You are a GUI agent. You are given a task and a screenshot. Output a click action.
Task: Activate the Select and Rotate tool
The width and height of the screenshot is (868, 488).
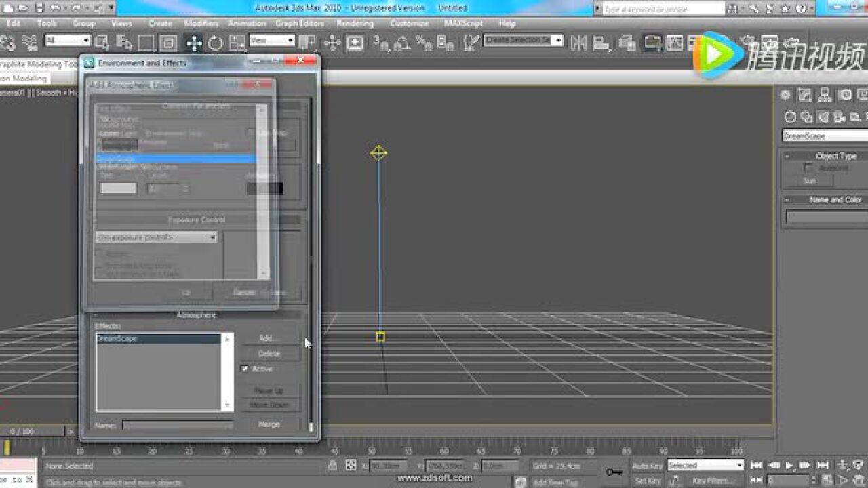216,43
